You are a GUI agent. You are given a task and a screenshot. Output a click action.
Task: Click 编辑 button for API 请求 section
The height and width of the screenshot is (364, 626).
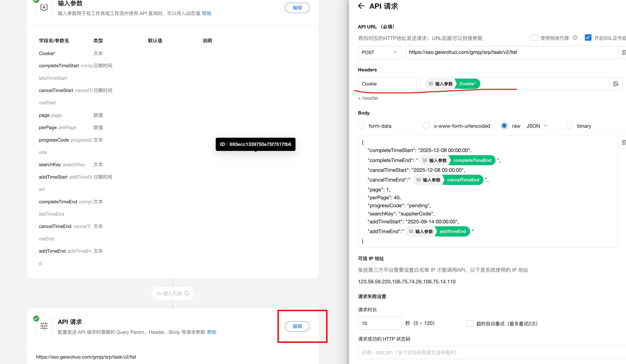coord(297,326)
